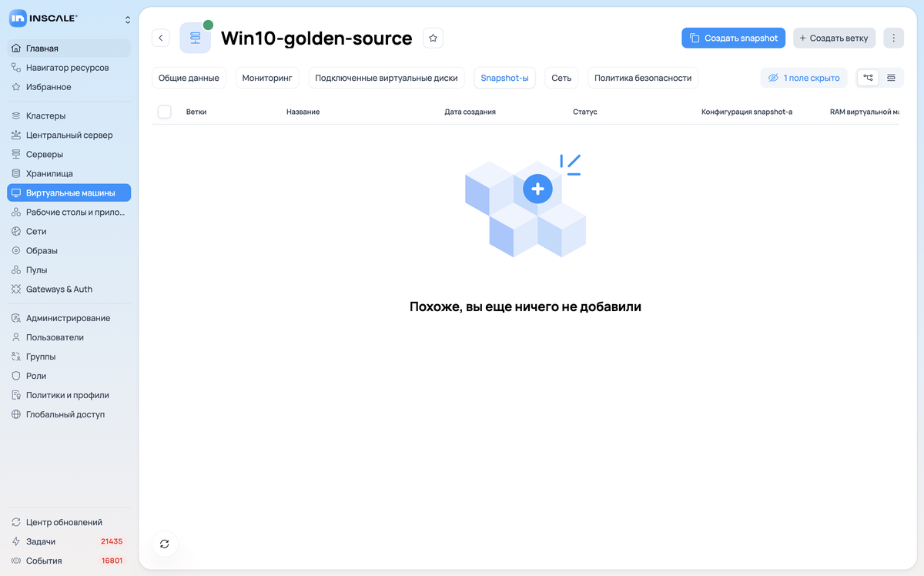Switch to list view mode
Image resolution: width=924 pixels, height=576 pixels.
coord(891,78)
